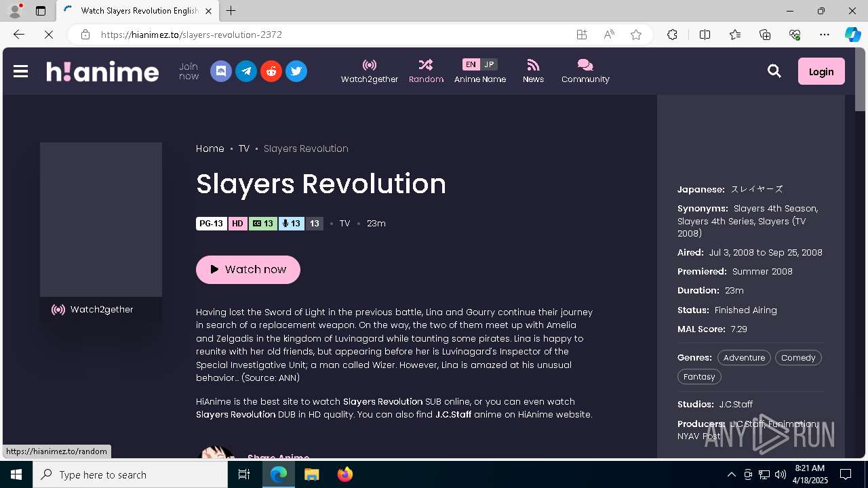Image resolution: width=868 pixels, height=488 pixels.
Task: Open the Copilot sidebar
Action: coord(852,35)
